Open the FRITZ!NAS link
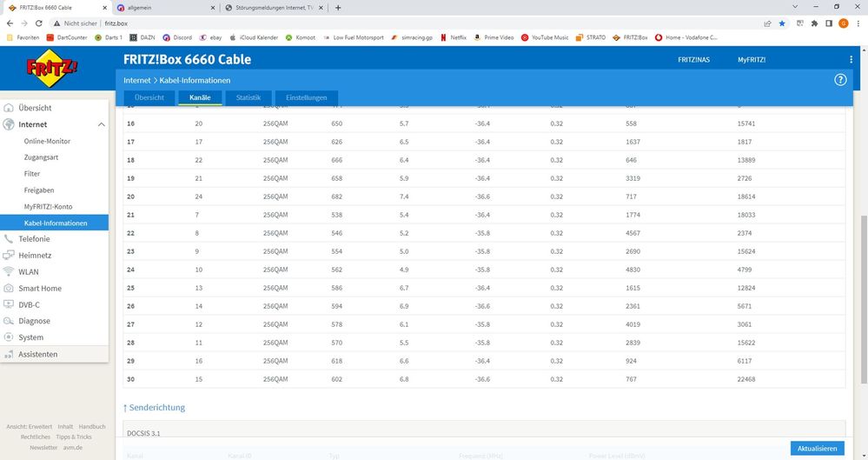The height and width of the screenshot is (460, 868). tap(693, 60)
